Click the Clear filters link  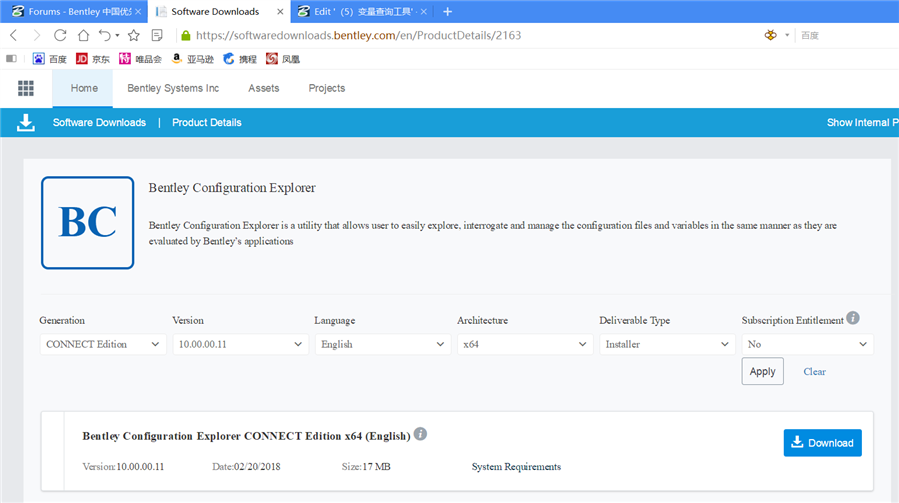pyautogui.click(x=814, y=372)
